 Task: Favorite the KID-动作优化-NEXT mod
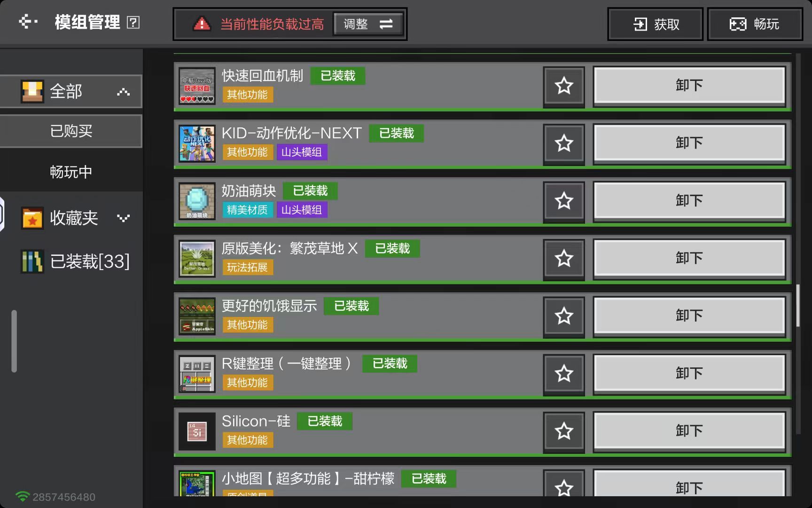(x=564, y=143)
